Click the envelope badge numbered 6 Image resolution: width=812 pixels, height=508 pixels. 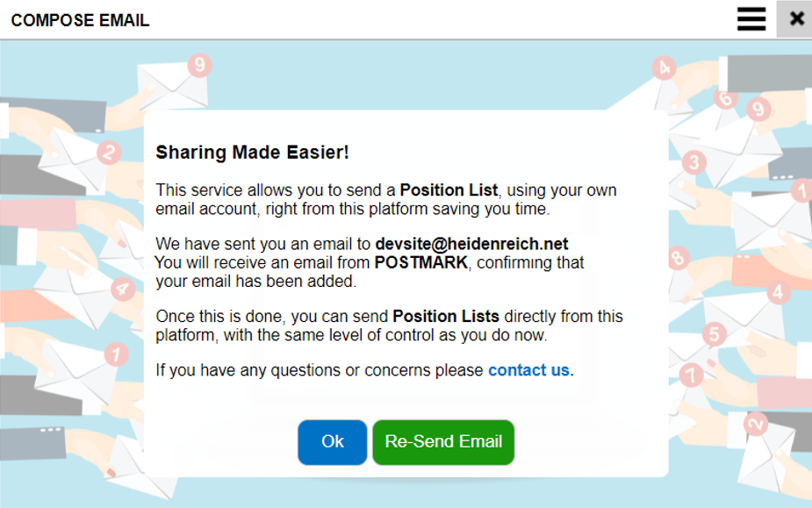(x=725, y=99)
